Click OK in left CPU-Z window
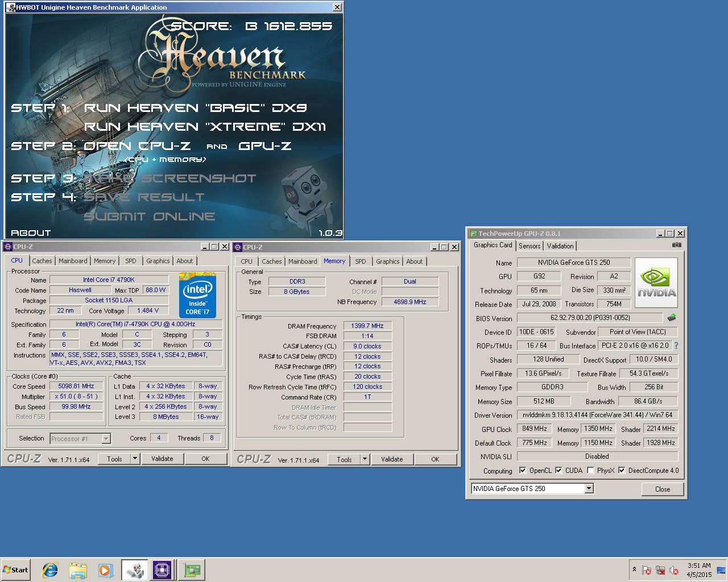728x582 pixels. pos(205,459)
